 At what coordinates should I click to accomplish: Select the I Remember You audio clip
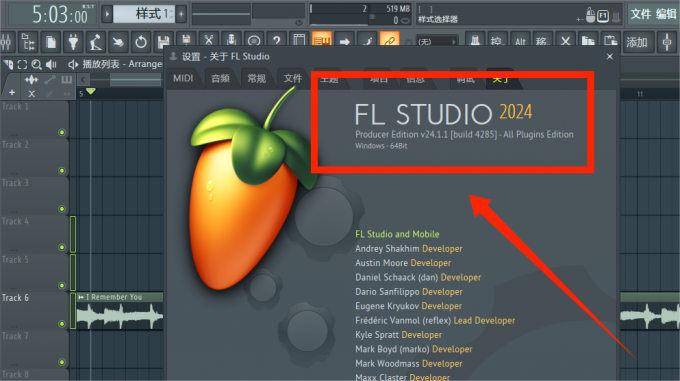tap(120, 311)
